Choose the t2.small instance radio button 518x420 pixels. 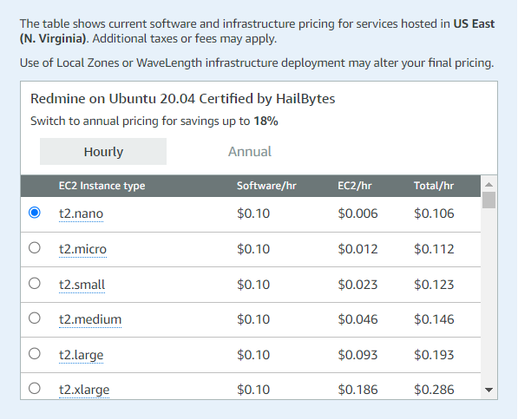tap(35, 284)
